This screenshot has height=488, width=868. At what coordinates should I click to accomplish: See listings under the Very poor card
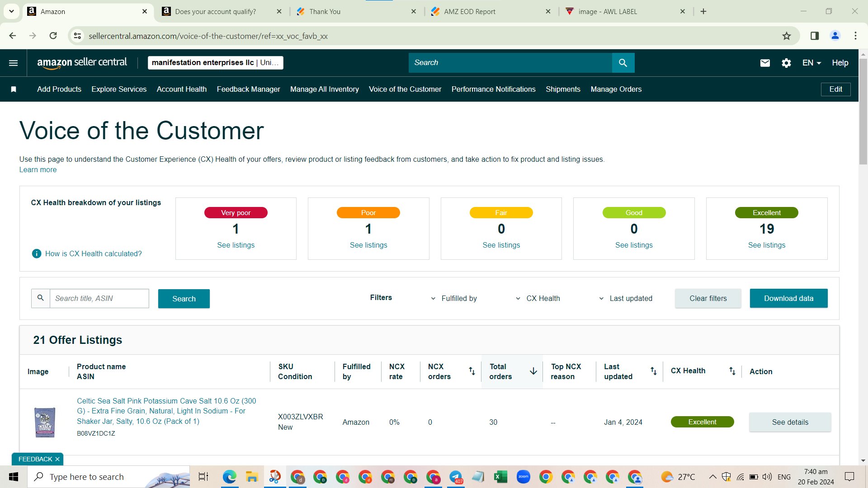pos(236,245)
